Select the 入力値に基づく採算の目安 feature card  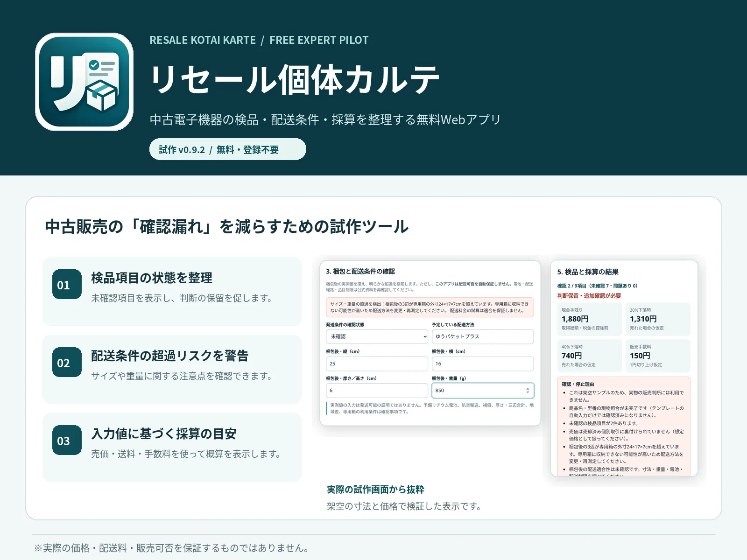tap(172, 447)
